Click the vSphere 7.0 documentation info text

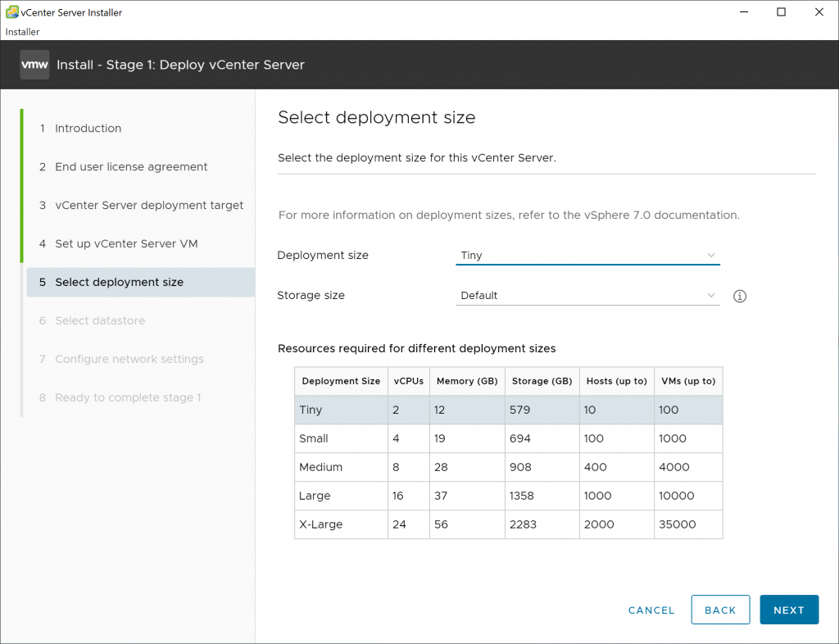(509, 215)
